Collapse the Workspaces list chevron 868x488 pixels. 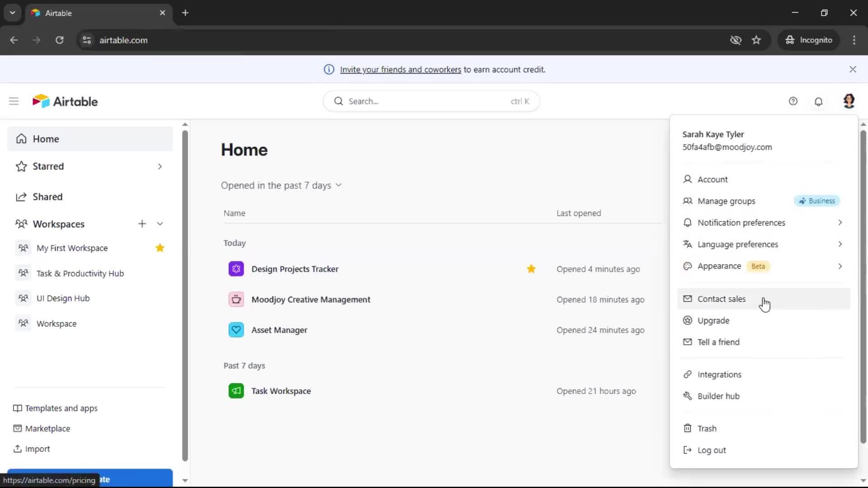[x=160, y=224]
